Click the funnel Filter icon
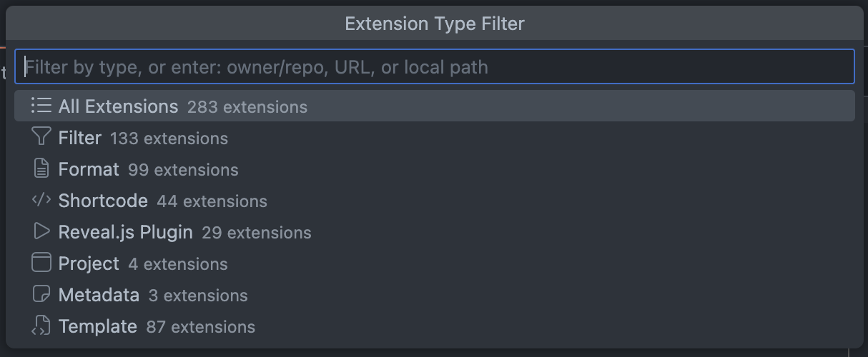The width and height of the screenshot is (868, 357). 41,137
